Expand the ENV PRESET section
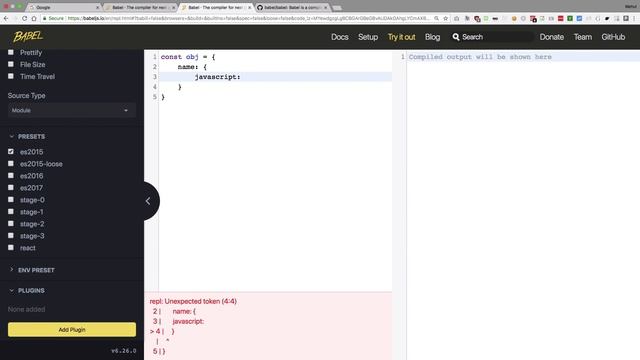Image resolution: width=640 pixels, height=360 pixels. coord(32,270)
